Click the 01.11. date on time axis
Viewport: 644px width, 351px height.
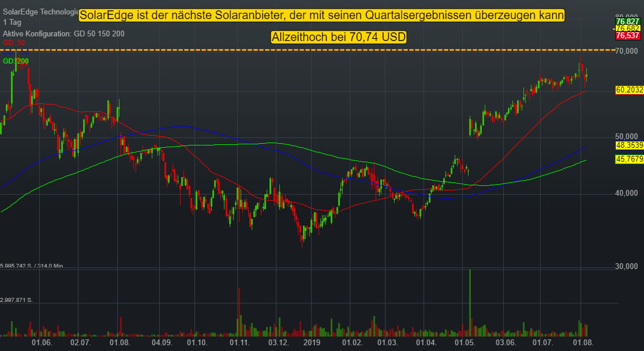click(239, 342)
